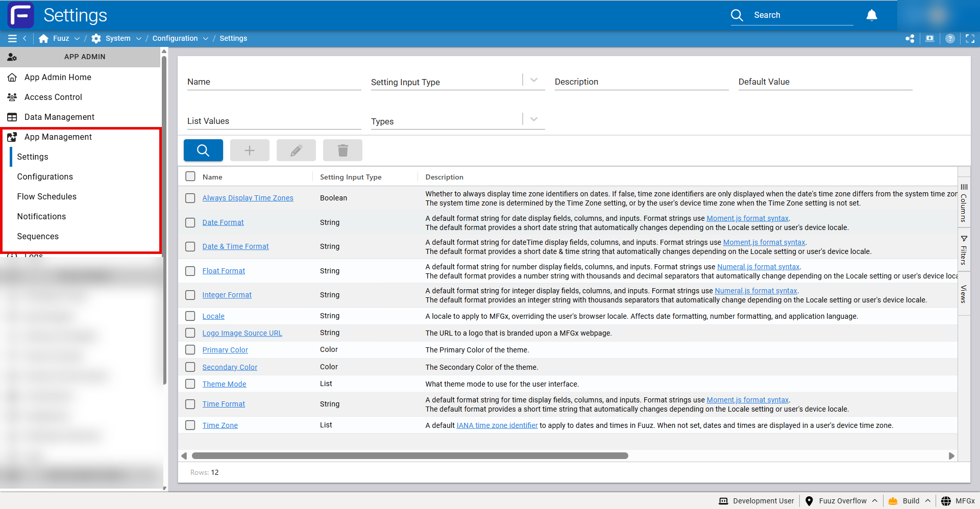Open the Setting Input Type dropdown
Viewport: 980px width, 509px height.
(x=534, y=81)
